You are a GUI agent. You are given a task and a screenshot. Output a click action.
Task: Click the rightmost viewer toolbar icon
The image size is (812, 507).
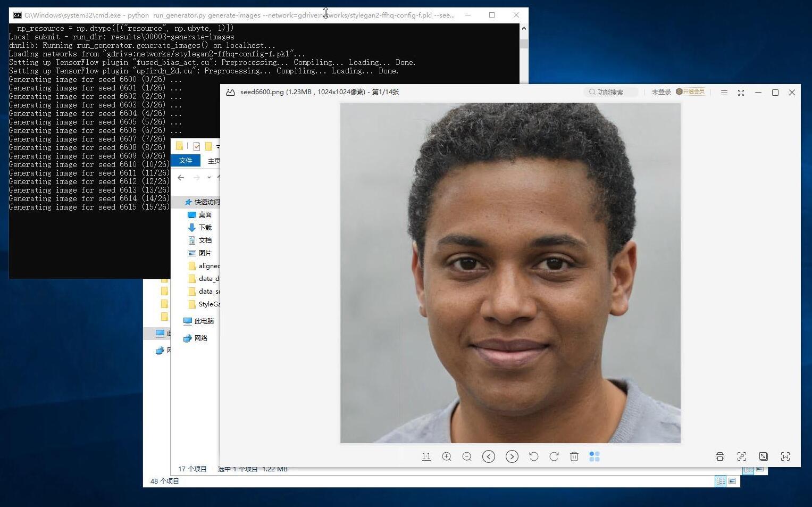pyautogui.click(x=785, y=456)
